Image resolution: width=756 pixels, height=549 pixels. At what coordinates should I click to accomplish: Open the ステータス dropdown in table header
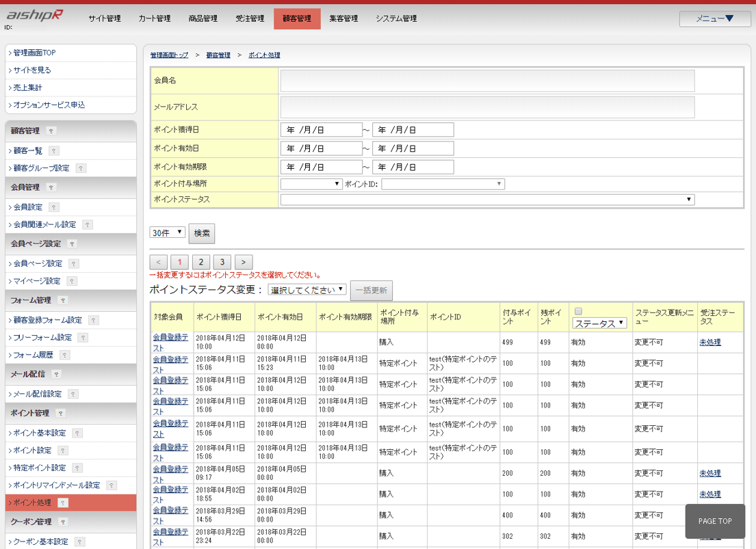pyautogui.click(x=599, y=323)
